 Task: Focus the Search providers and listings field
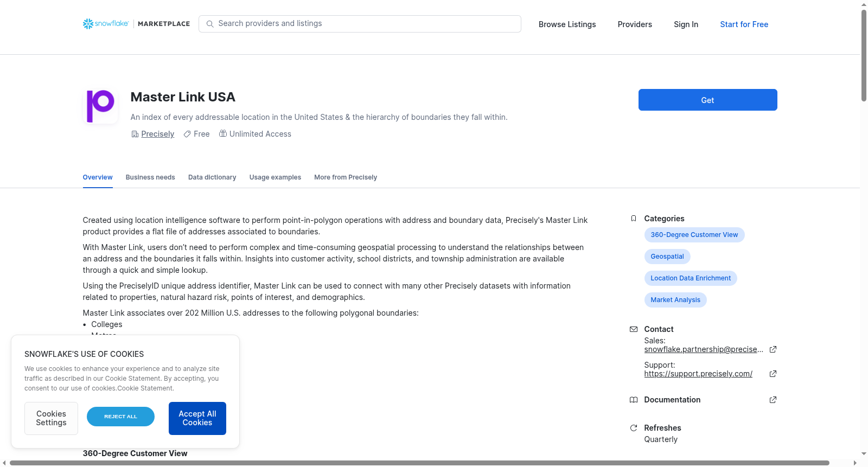[360, 24]
